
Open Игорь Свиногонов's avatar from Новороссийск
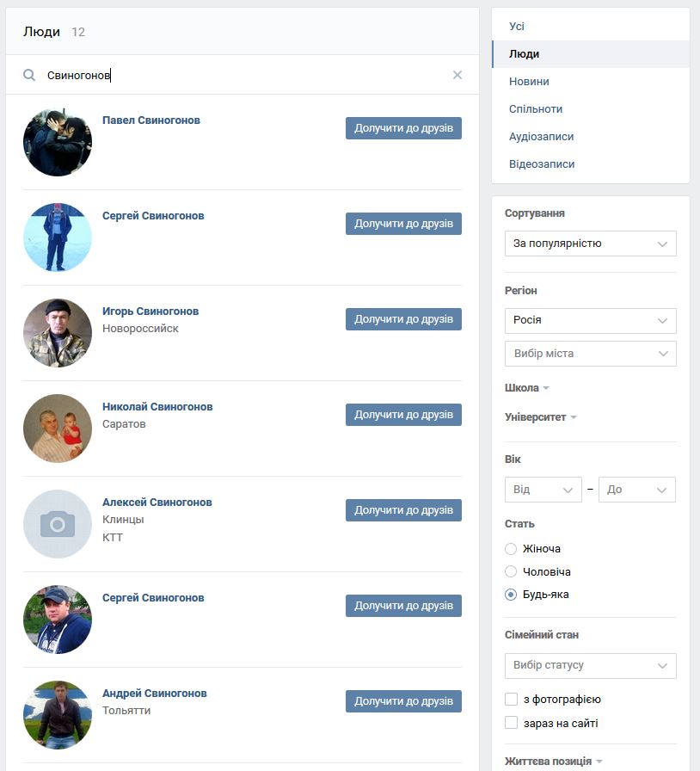click(58, 333)
